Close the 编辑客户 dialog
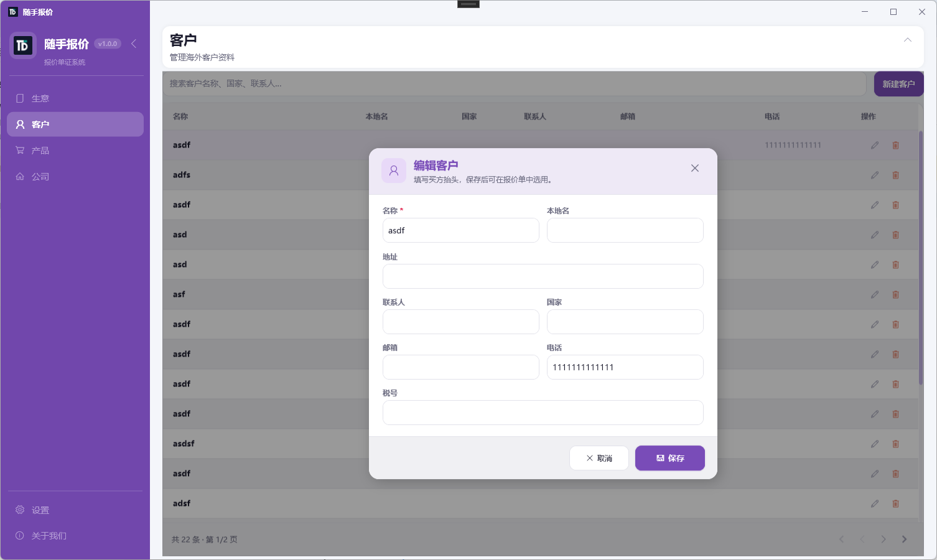This screenshot has height=560, width=937. coord(695,168)
